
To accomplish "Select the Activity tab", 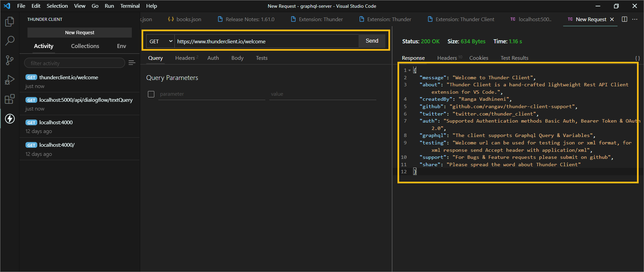I will (44, 46).
